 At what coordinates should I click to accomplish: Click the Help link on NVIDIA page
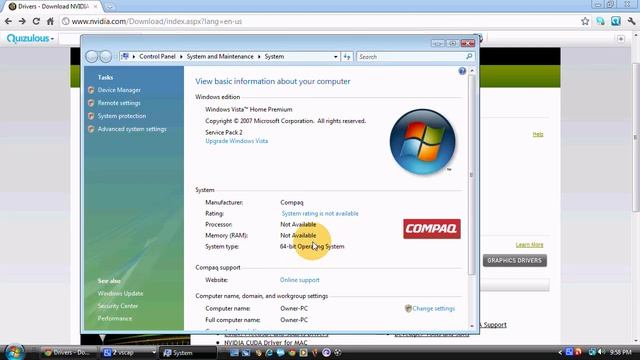pyautogui.click(x=538, y=134)
